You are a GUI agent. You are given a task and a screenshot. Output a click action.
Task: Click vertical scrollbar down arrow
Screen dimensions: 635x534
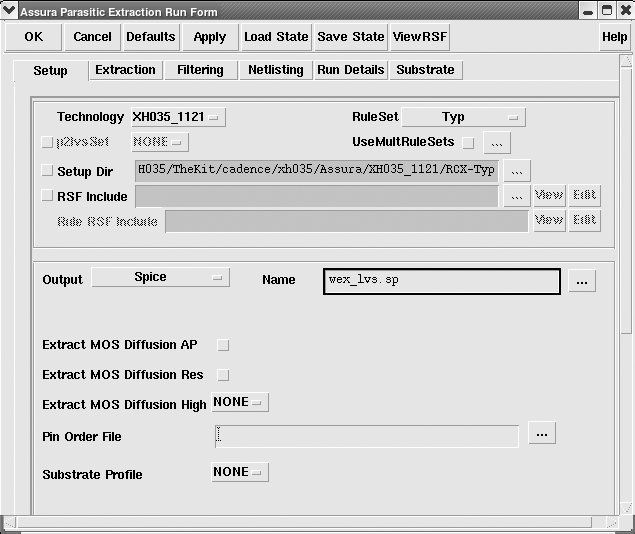[626, 507]
